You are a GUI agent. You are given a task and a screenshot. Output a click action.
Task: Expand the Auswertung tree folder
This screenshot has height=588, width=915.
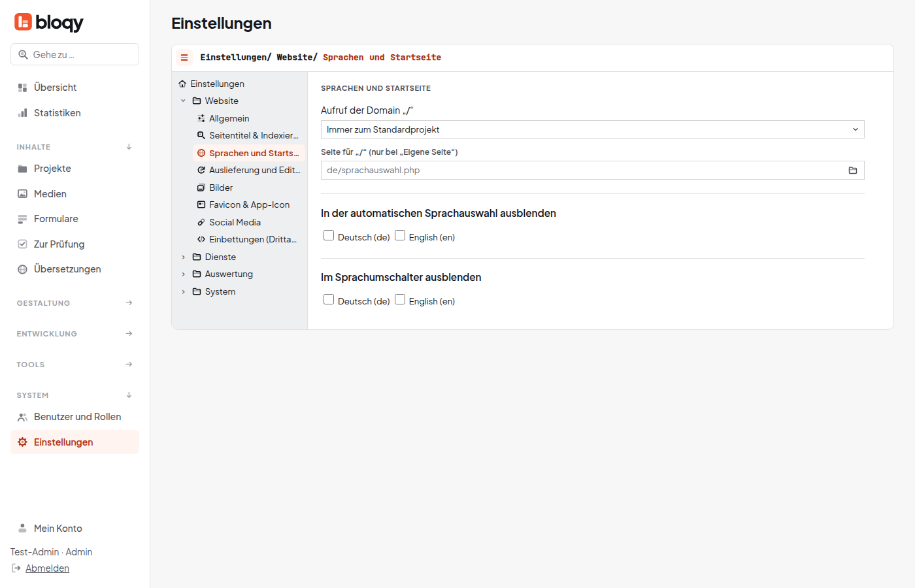click(183, 274)
